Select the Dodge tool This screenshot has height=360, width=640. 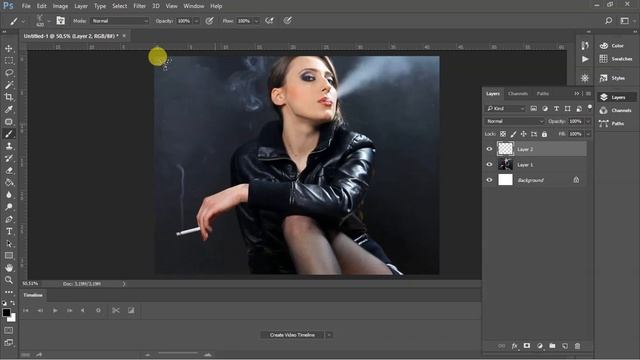pyautogui.click(x=9, y=207)
